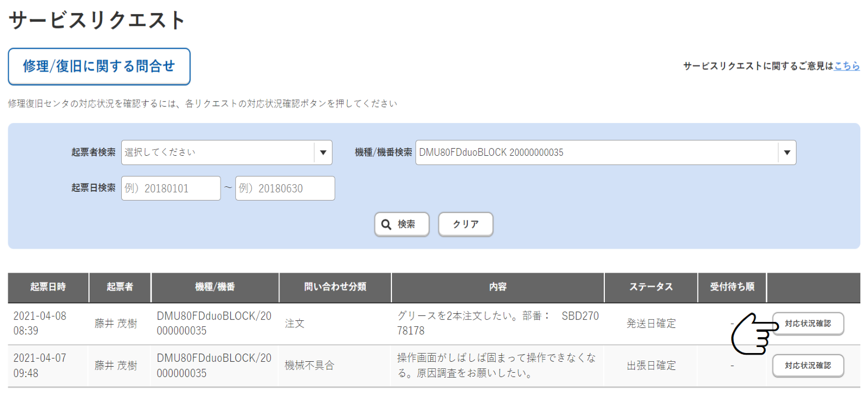Click the 問い合わせ分類 column header
The image size is (868, 394).
click(x=335, y=287)
